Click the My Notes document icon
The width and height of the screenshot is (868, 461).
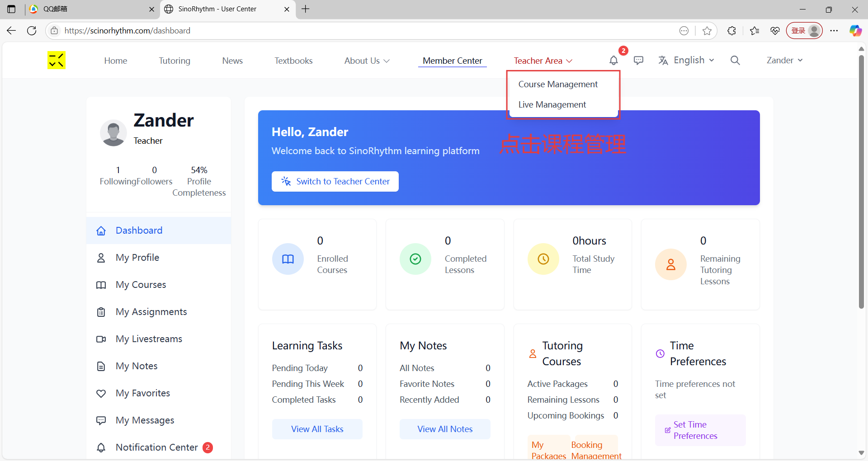[x=101, y=366]
